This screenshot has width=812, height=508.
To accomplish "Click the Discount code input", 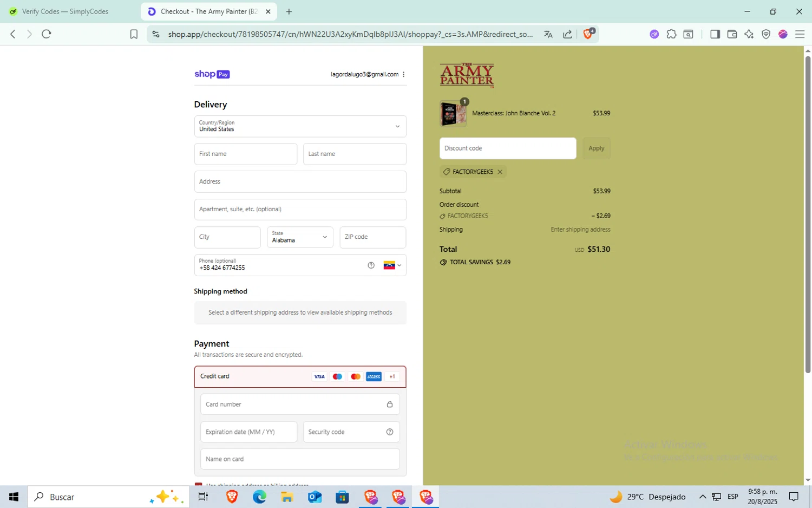I will 508,148.
